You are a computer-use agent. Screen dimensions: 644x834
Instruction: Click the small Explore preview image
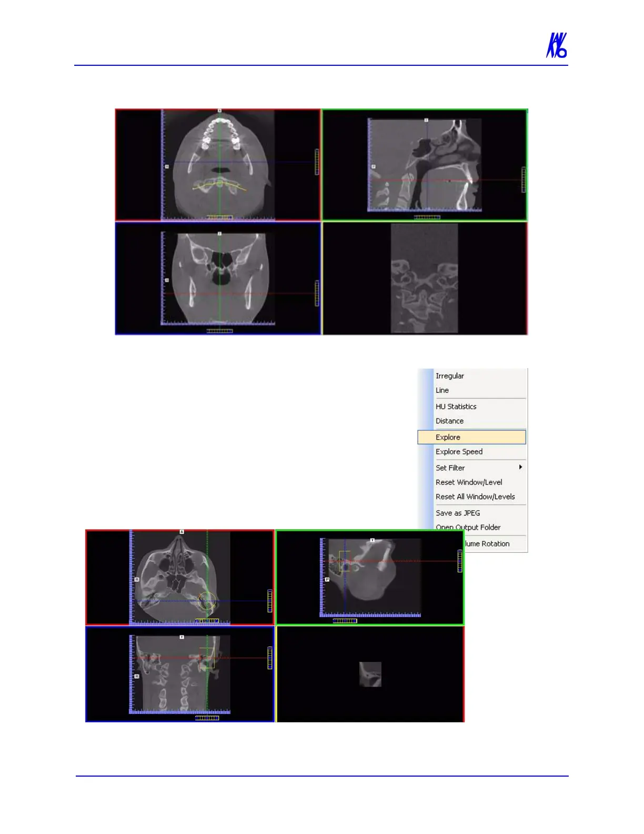tap(370, 674)
